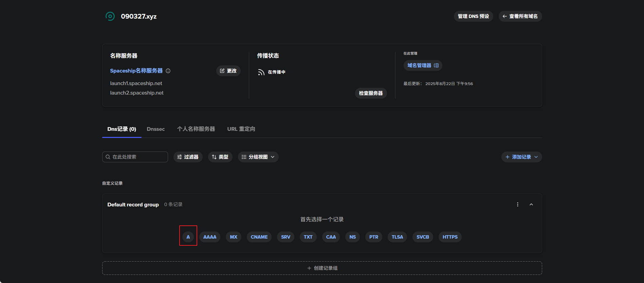Open the 过滤器 filter options
Screen dimensions: 644x283
(188, 157)
